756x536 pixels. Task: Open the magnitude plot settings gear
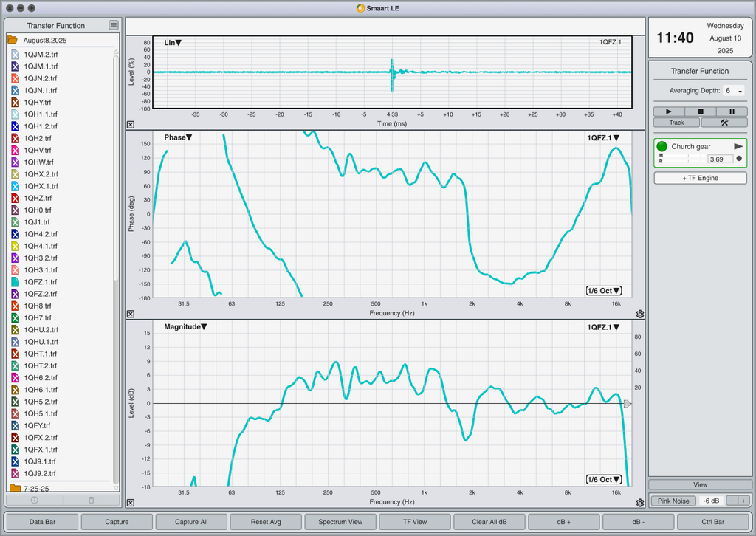click(x=640, y=503)
